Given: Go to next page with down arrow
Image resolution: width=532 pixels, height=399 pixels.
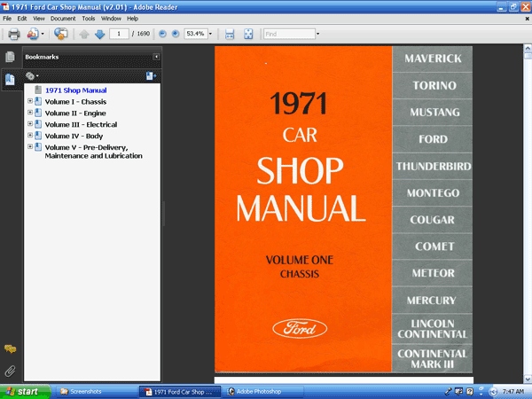Looking at the screenshot, I should [99, 34].
